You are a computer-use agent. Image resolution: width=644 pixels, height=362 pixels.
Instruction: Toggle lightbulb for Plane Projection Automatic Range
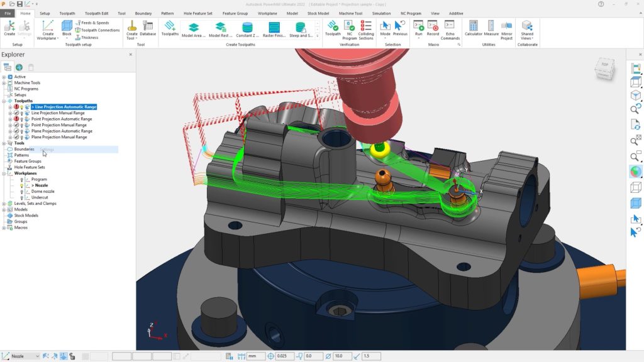22,131
